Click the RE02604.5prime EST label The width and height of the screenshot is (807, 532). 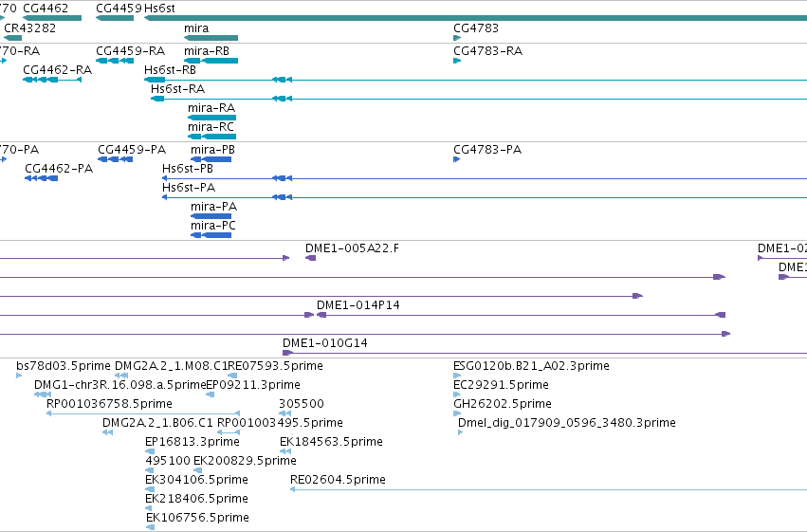pyautogui.click(x=338, y=480)
